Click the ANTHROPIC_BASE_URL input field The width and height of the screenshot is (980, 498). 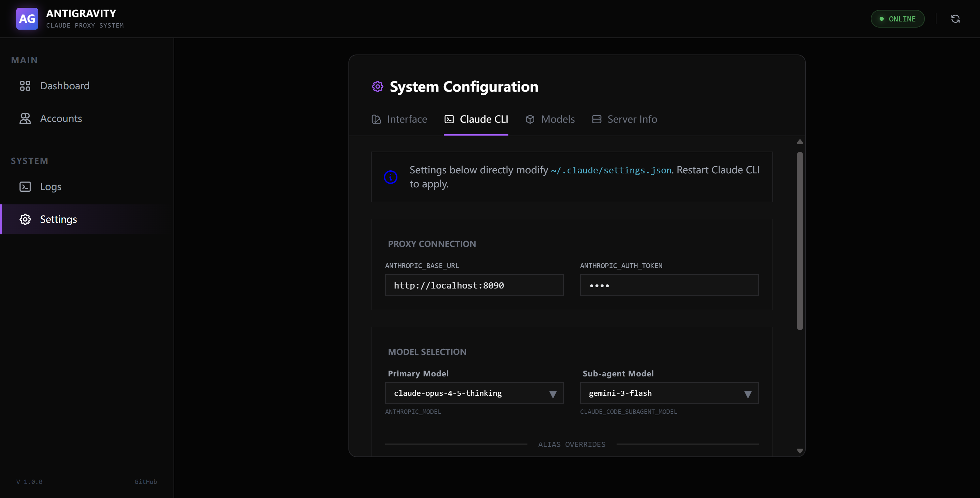[x=474, y=285]
